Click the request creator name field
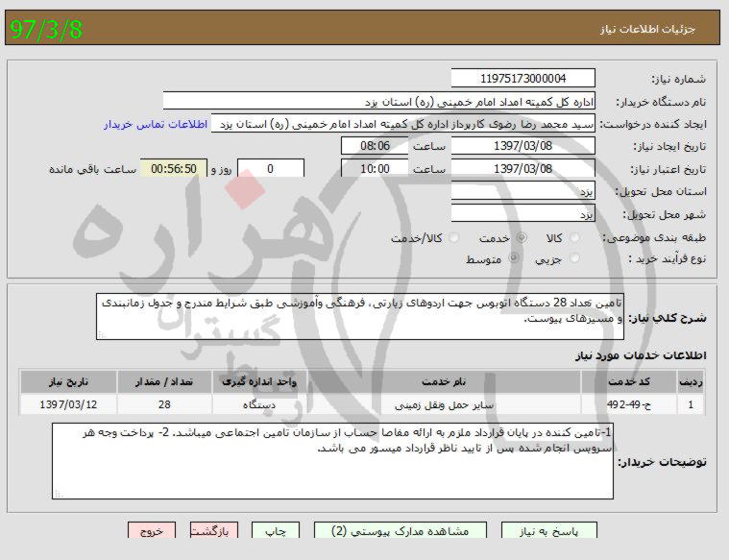 403,124
